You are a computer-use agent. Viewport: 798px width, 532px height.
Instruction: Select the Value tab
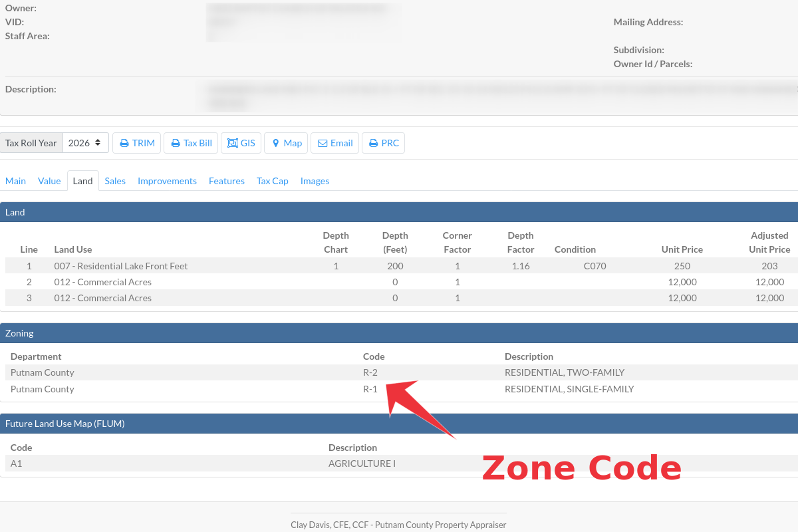click(x=49, y=181)
